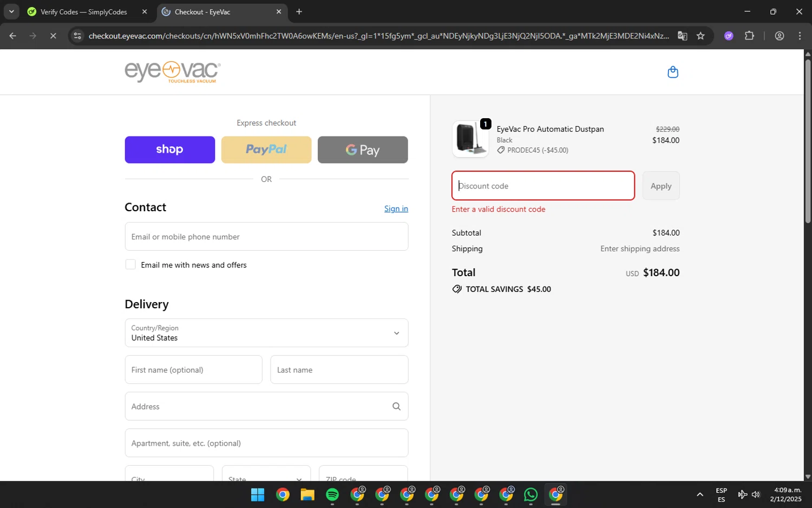Viewport: 812px width, 508px height.
Task: Click the 'Express checkout' label
Action: 266,123
